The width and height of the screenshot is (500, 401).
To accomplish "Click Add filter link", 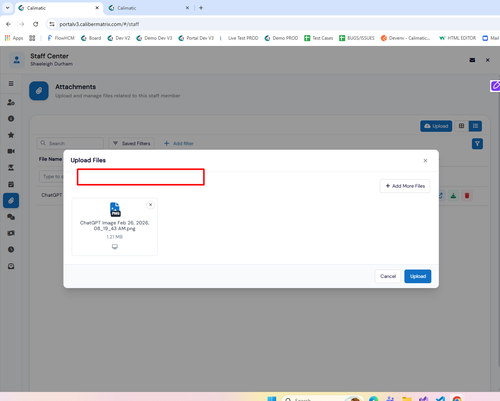I will (179, 143).
